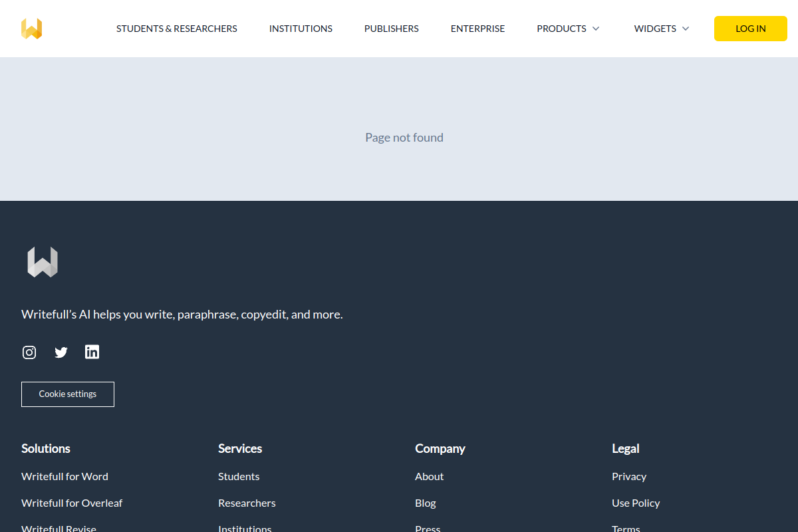The height and width of the screenshot is (532, 798).
Task: Open Writefull's Instagram page icon
Action: pyautogui.click(x=29, y=352)
